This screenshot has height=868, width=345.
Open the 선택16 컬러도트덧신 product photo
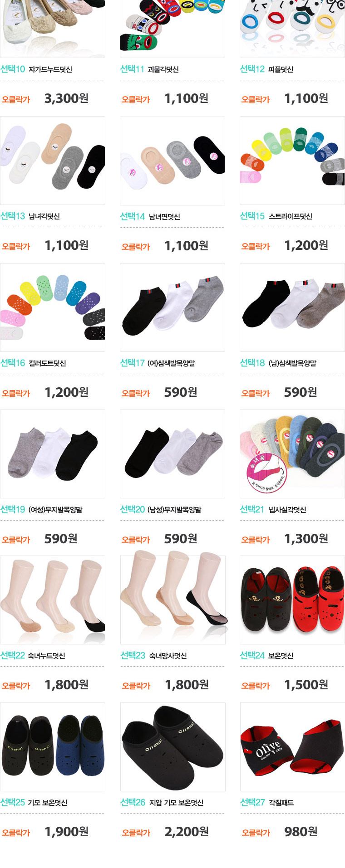click(x=53, y=307)
